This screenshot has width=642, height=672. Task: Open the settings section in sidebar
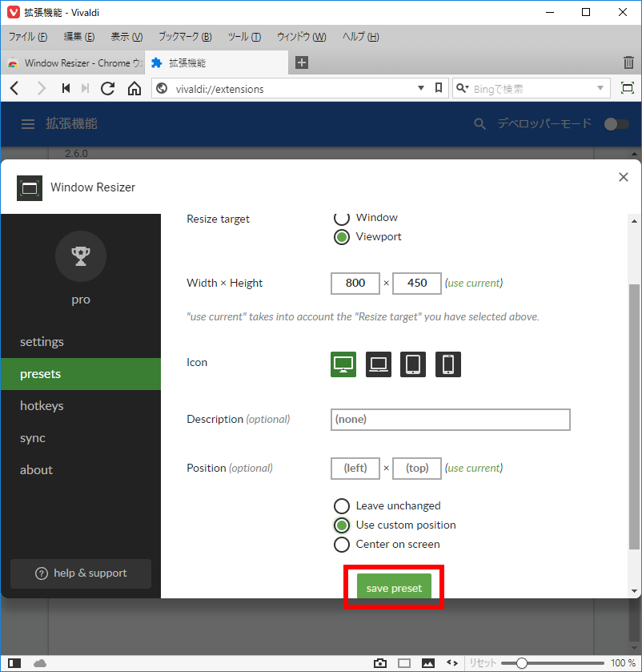coord(81,342)
